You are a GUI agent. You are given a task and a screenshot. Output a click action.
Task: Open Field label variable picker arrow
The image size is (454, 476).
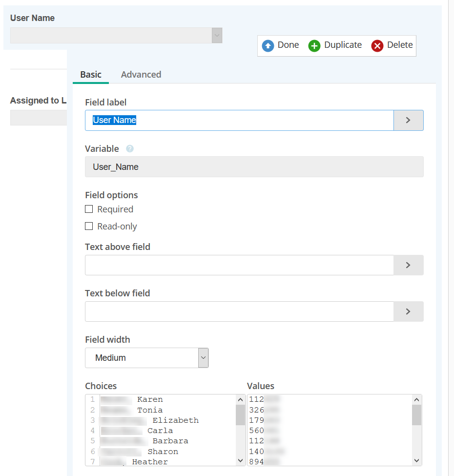(x=408, y=120)
